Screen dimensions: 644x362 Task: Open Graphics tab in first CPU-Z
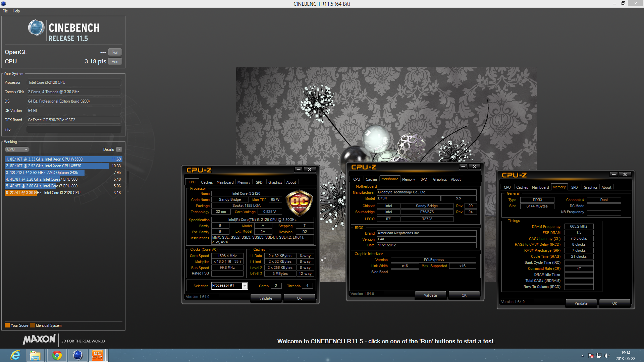(275, 182)
